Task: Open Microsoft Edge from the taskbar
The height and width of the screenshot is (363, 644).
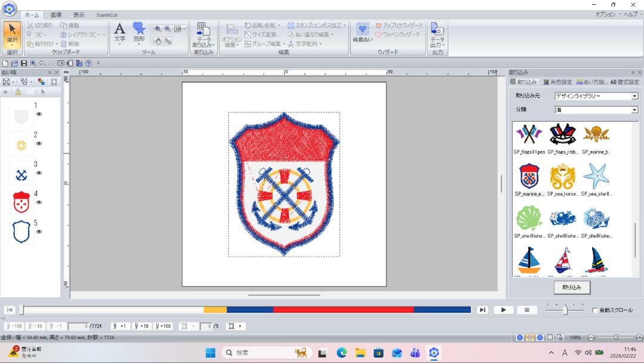Action: point(341,353)
